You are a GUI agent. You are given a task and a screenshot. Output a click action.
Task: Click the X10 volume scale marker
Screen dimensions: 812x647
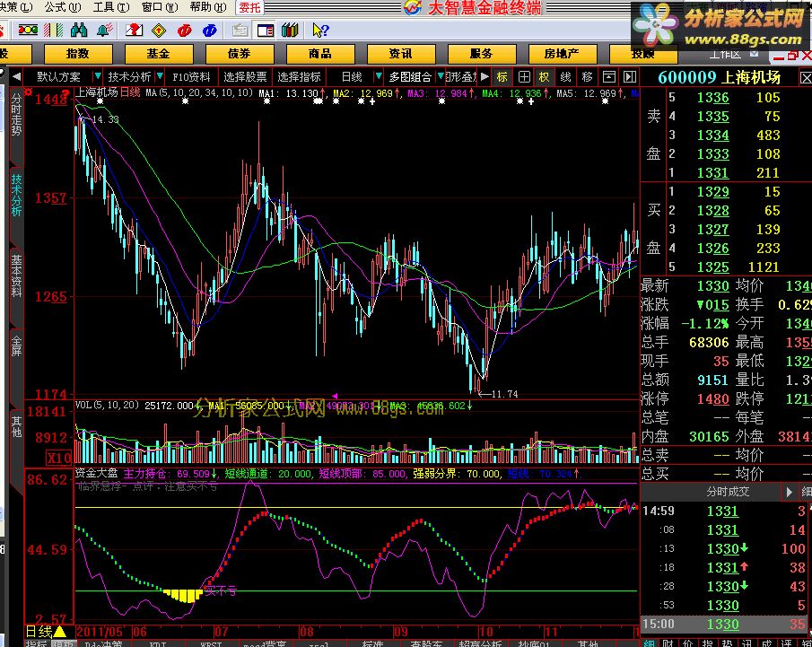click(x=59, y=458)
